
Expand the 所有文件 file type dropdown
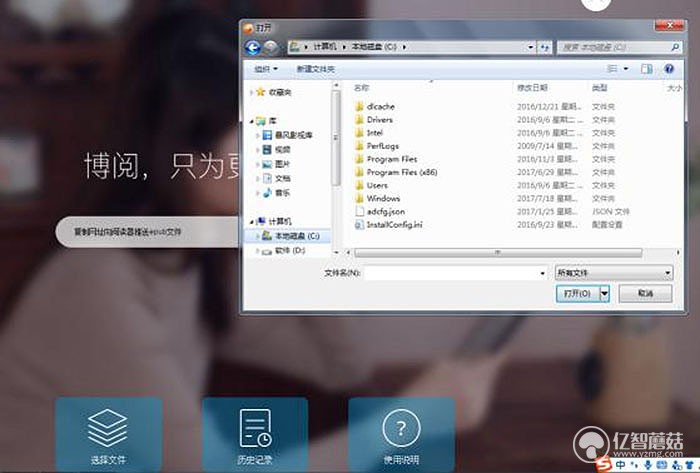point(613,272)
